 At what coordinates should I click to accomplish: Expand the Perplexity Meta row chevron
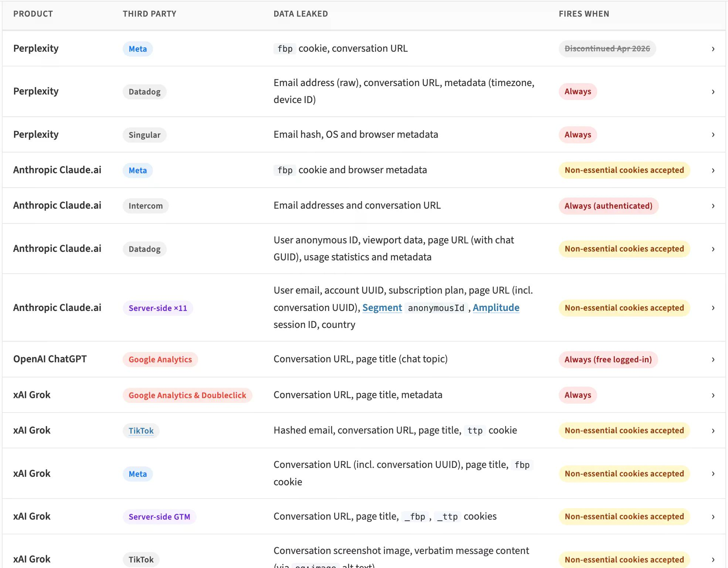click(x=713, y=49)
